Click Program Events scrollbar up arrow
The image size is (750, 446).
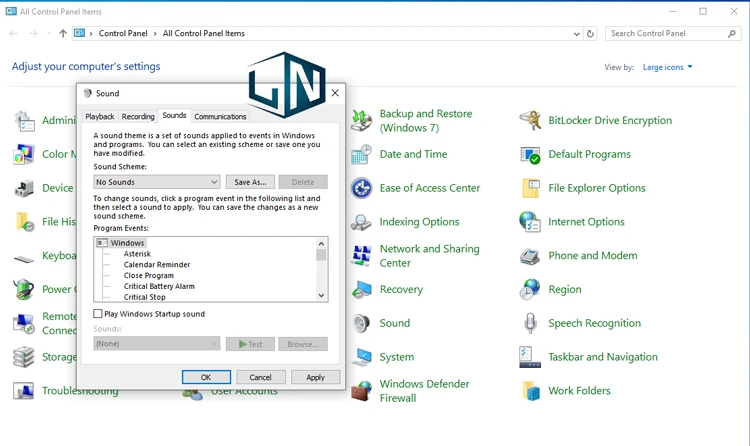321,244
